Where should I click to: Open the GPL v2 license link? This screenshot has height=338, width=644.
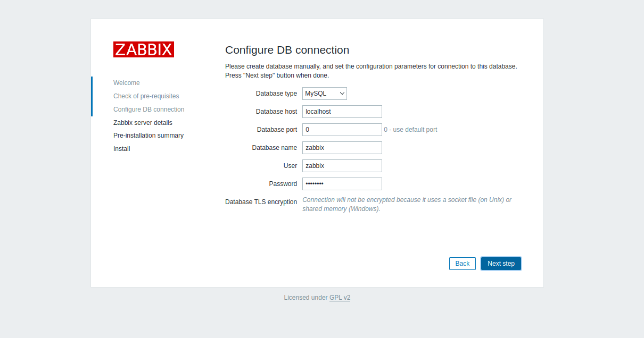tap(340, 298)
